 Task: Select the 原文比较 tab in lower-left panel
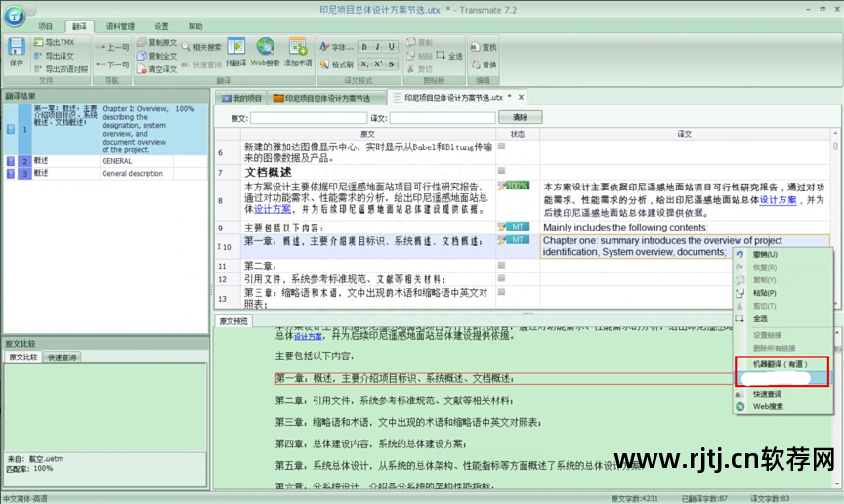(x=23, y=357)
